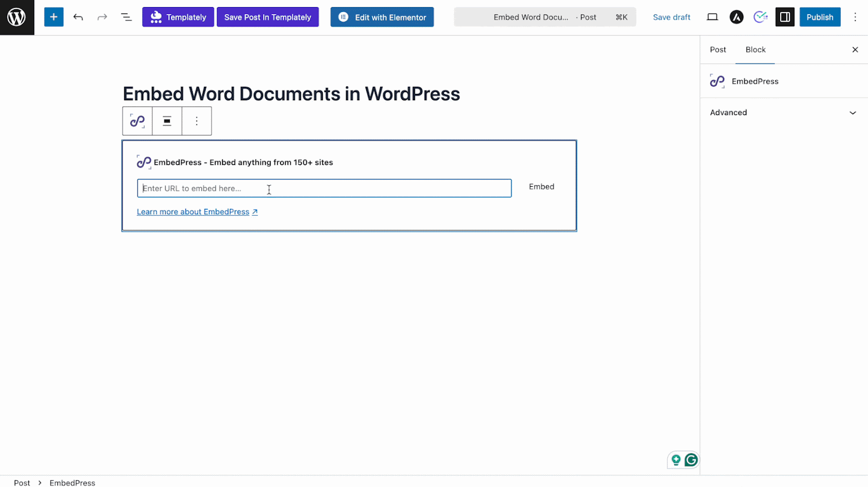Click the EmbedPress logo in block placeholder
Image resolution: width=868 pixels, height=487 pixels.
[x=144, y=162]
